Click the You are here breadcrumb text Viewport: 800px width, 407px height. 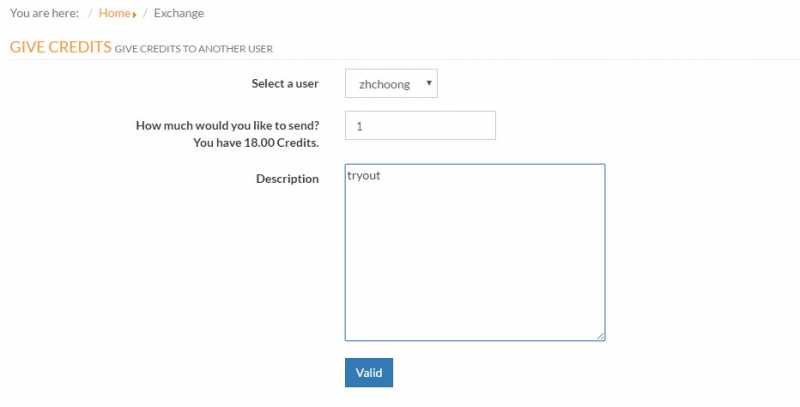(44, 13)
